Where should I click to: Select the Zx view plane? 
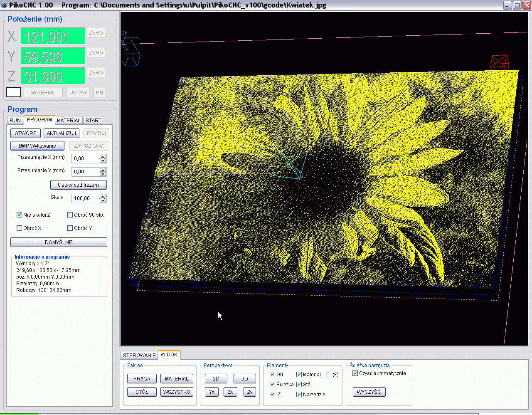coord(230,392)
